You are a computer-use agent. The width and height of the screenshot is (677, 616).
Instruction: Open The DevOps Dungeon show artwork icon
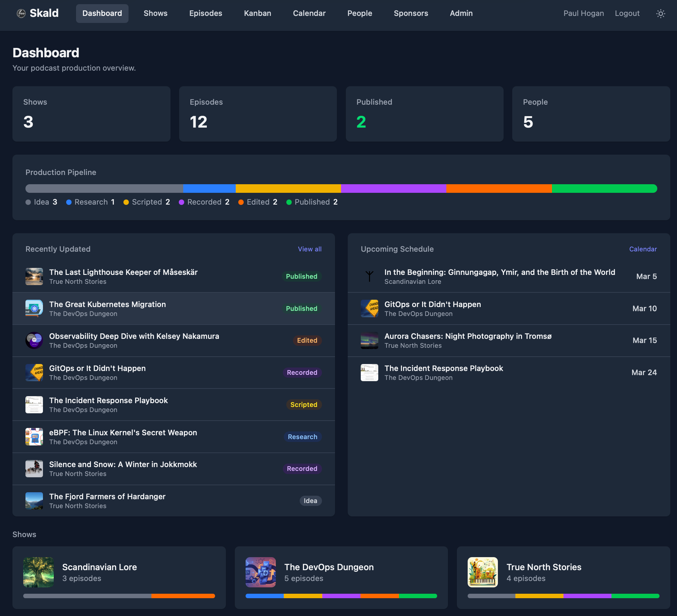click(x=261, y=572)
